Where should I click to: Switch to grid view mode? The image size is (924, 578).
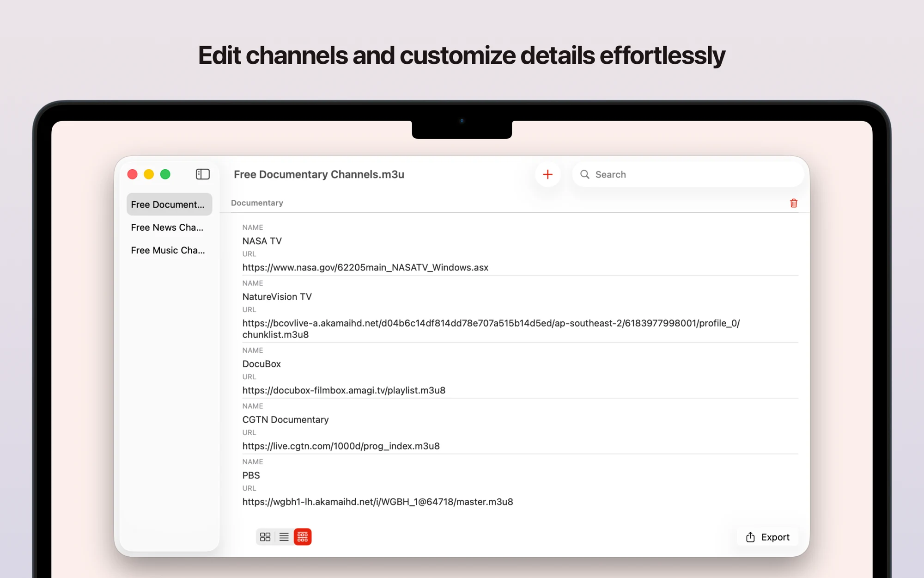coord(265,537)
